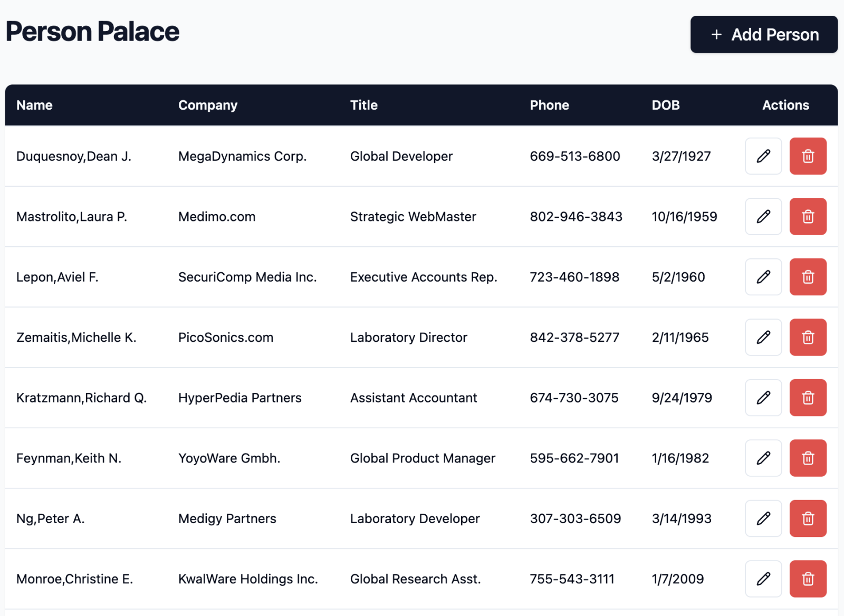Open editor for Laura P. Mastrolito

tap(763, 216)
